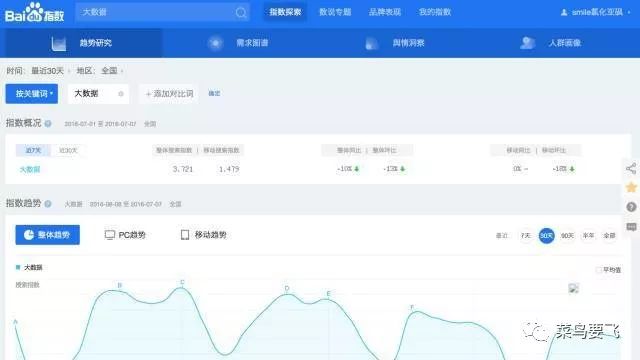This screenshot has width=640, height=360.
Task: Toggle the 整体环比 column header
Action: tap(384, 150)
